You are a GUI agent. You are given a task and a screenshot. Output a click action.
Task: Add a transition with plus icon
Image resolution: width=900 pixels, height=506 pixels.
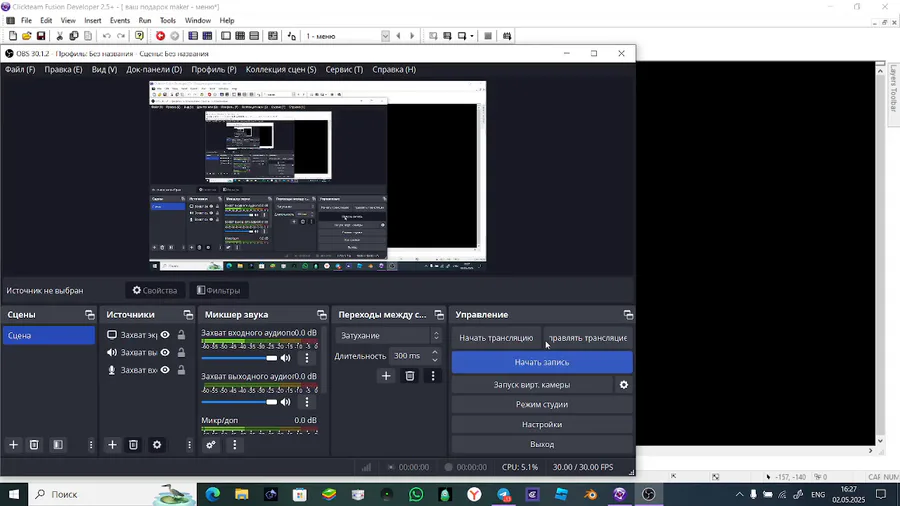[x=386, y=376]
